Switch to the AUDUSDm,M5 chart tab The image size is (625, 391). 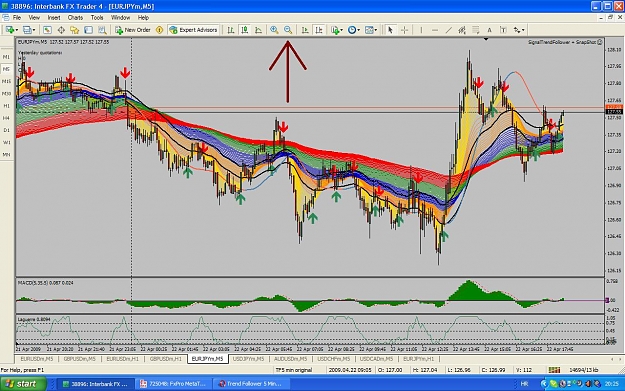pyautogui.click(x=291, y=359)
